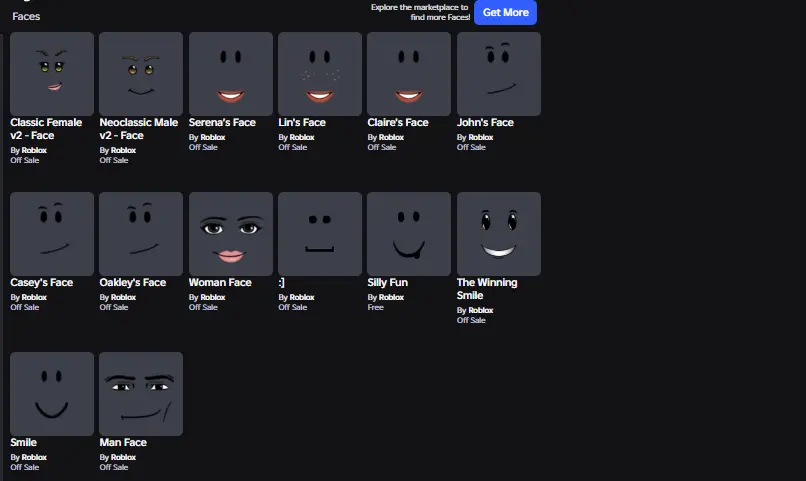The image size is (806, 481).
Task: Pick The Winning Smile face thumbnail
Action: click(498, 234)
